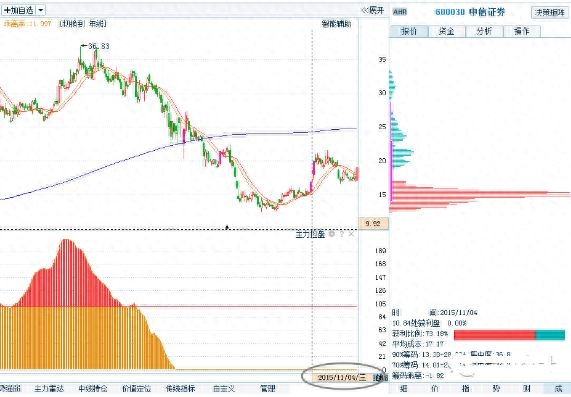Click the 2015/11/04 date label on timeline
This screenshot has width=571, height=397.
point(341,377)
